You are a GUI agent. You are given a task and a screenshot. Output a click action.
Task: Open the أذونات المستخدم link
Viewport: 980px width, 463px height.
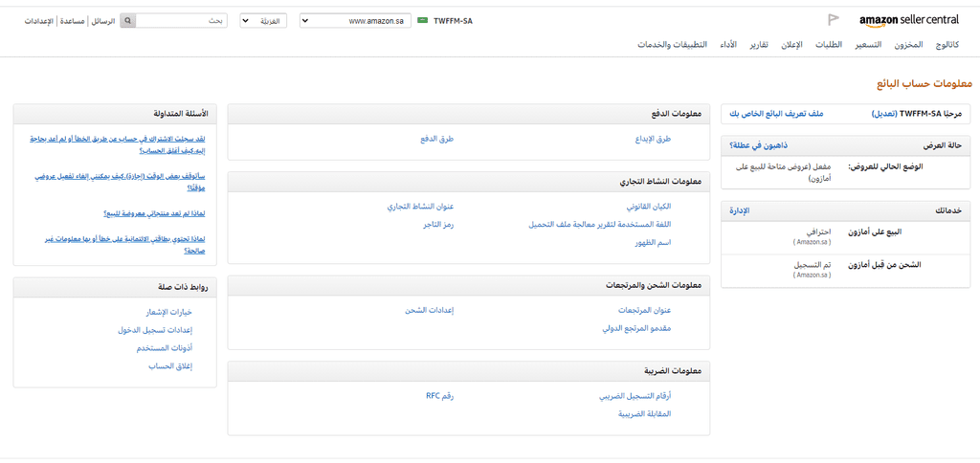[165, 348]
